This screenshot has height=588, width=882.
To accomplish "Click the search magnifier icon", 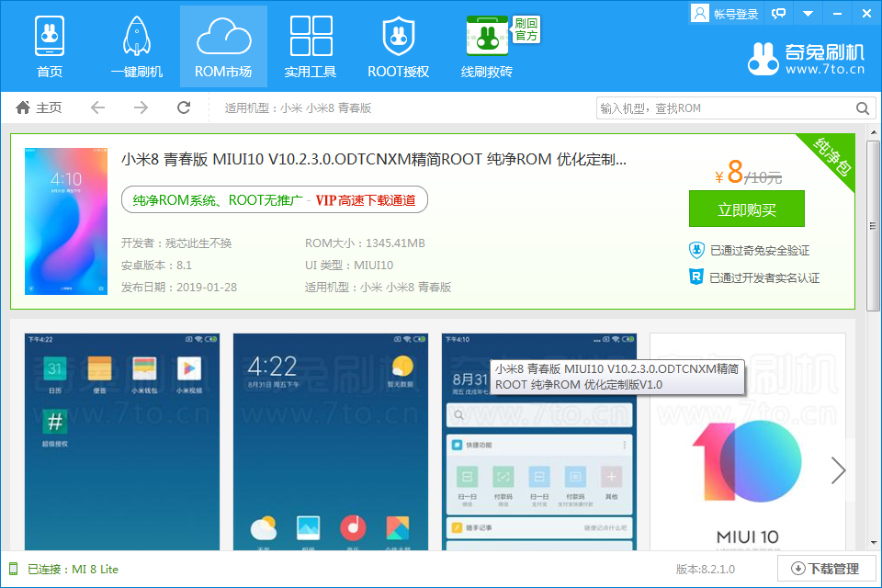I will (x=862, y=108).
